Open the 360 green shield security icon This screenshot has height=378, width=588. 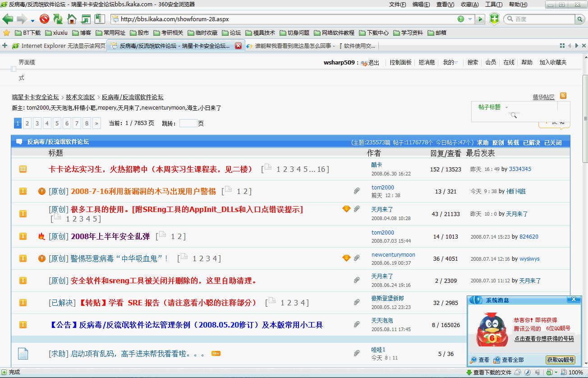click(x=494, y=19)
